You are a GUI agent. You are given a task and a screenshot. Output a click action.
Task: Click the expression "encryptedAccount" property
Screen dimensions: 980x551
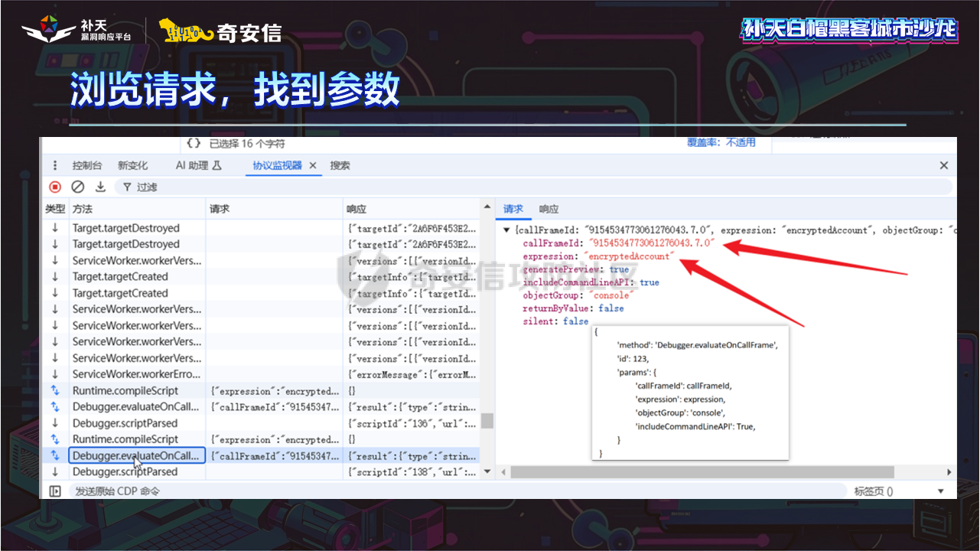tap(598, 256)
